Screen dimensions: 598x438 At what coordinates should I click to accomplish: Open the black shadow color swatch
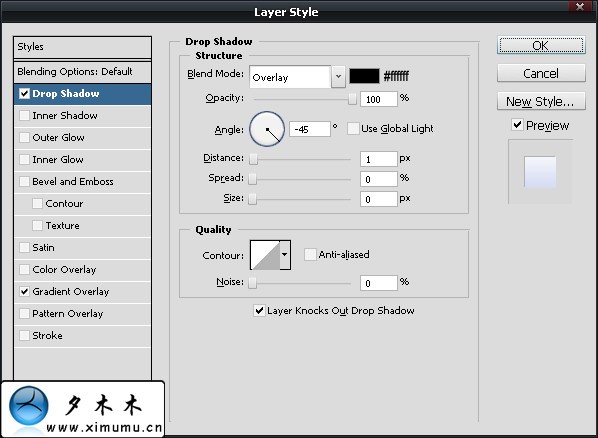click(365, 76)
